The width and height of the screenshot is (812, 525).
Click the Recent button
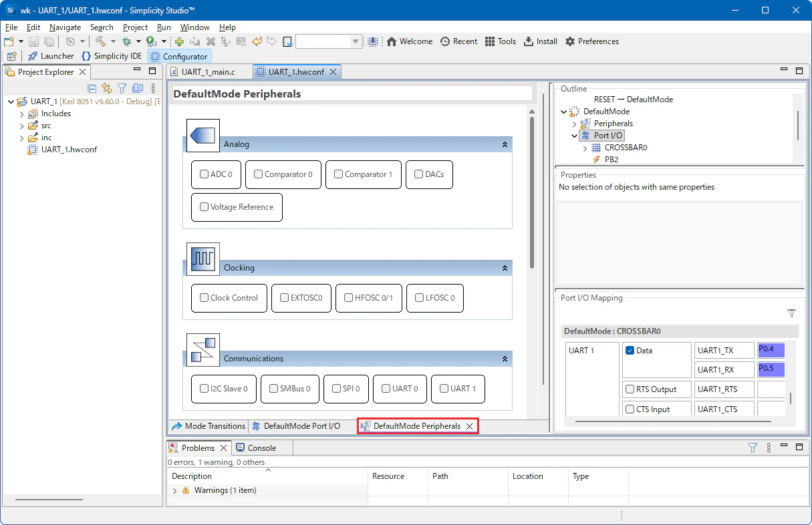pyautogui.click(x=458, y=41)
